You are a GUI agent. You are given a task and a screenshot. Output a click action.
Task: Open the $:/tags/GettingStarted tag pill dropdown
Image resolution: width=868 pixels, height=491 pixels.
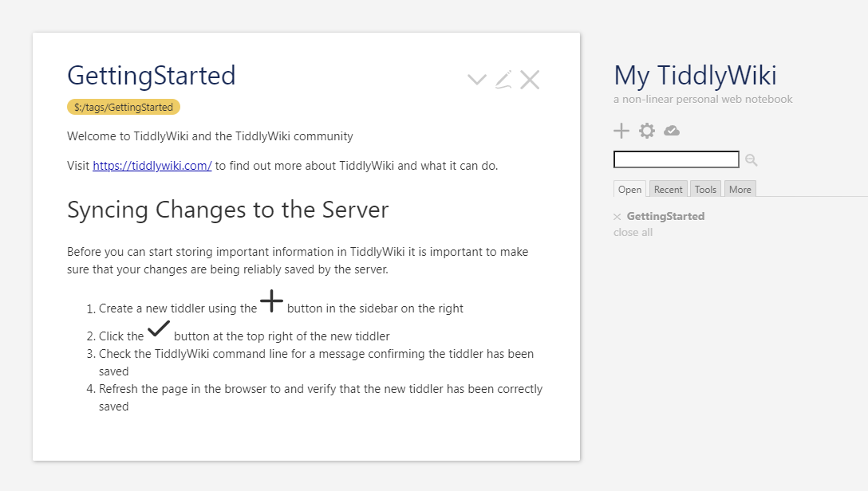pyautogui.click(x=124, y=108)
